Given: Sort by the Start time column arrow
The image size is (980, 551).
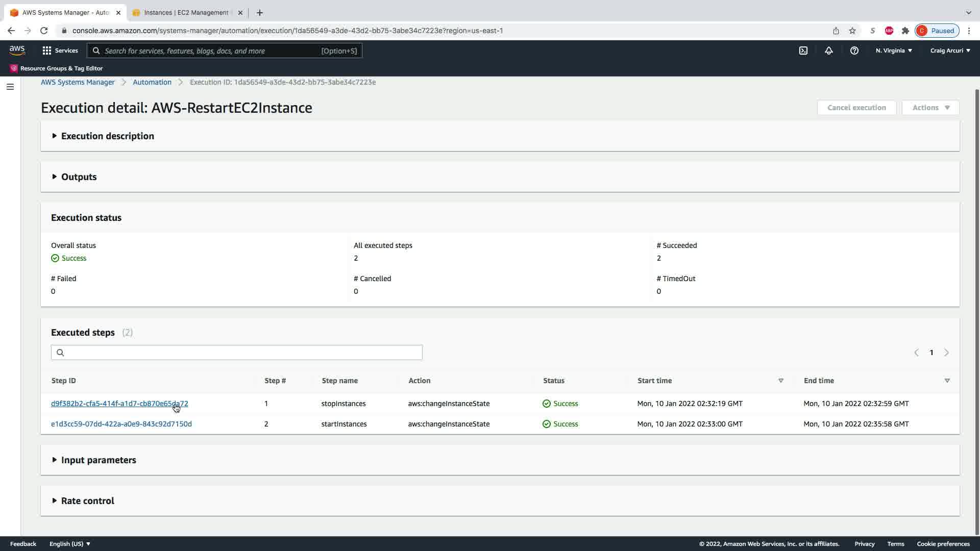Looking at the screenshot, I should click(x=780, y=381).
